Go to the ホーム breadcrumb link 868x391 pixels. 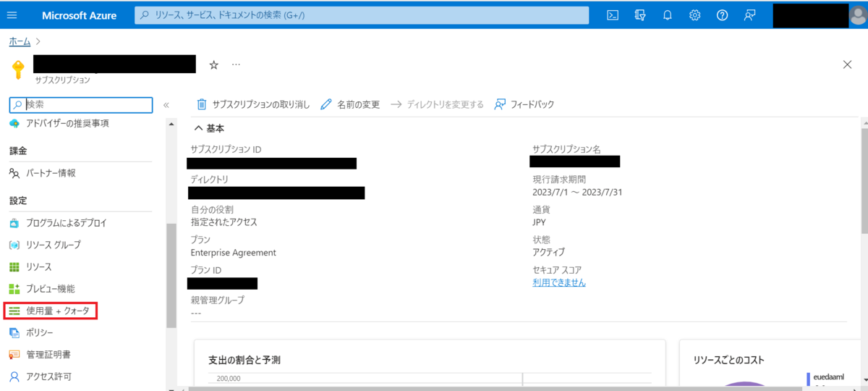(20, 41)
